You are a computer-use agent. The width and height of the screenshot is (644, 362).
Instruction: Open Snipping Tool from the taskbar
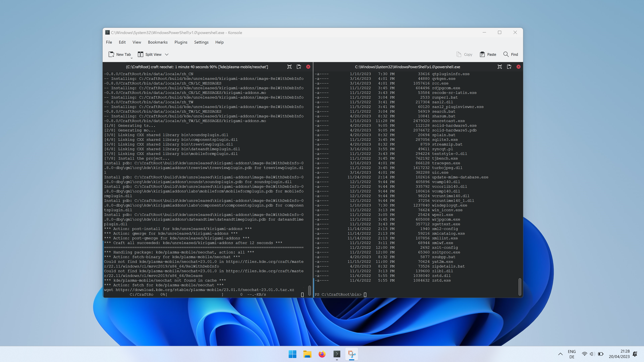pyautogui.click(x=352, y=354)
